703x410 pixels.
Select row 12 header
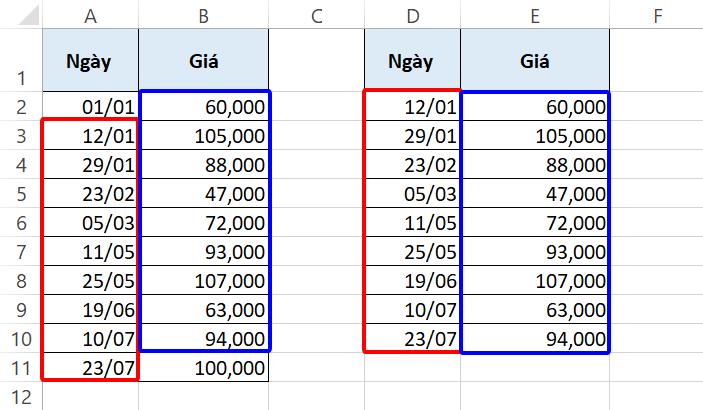point(21,396)
